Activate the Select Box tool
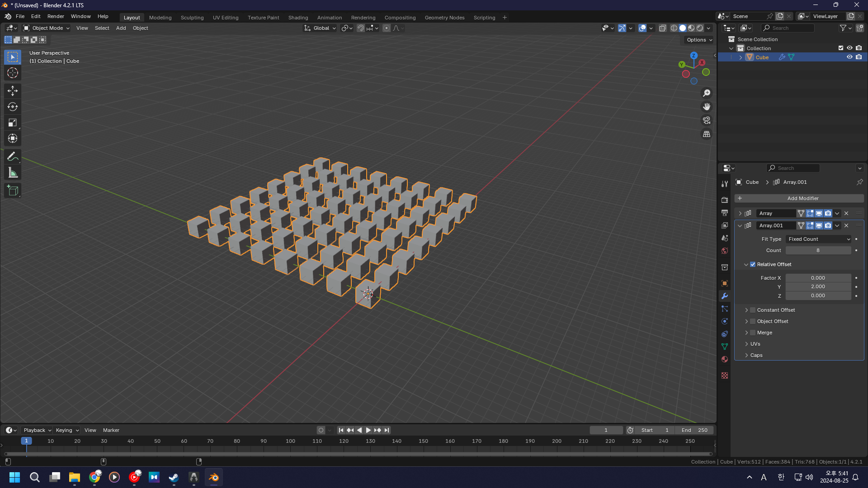This screenshot has width=868, height=488. tap(13, 57)
